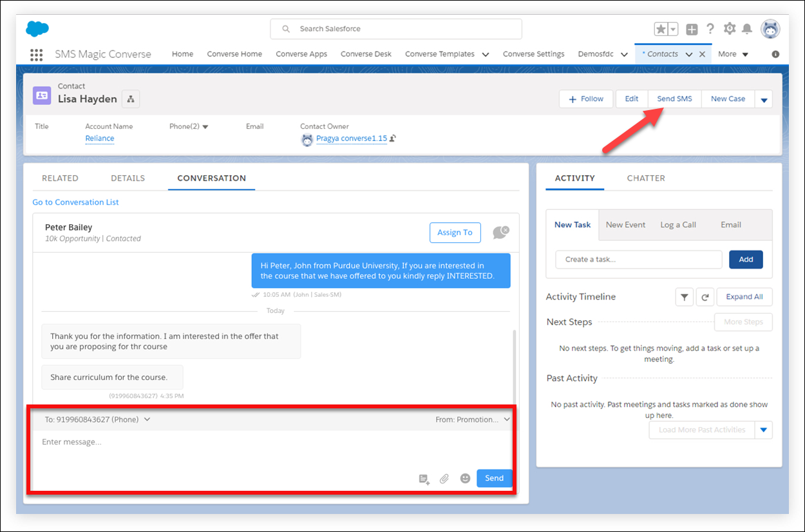Image resolution: width=805 pixels, height=532 pixels.
Task: Open the Reliance account link
Action: coord(100,138)
